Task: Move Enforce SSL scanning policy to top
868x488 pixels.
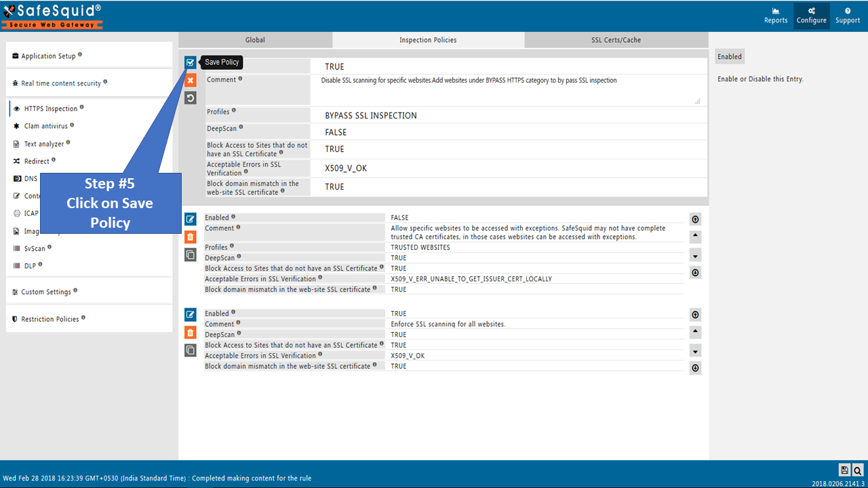Action: point(695,314)
